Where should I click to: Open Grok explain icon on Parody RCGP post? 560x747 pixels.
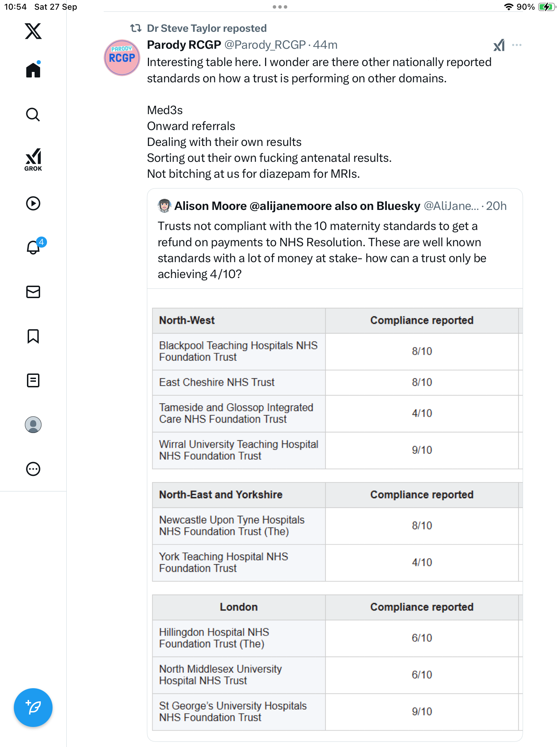[499, 45]
